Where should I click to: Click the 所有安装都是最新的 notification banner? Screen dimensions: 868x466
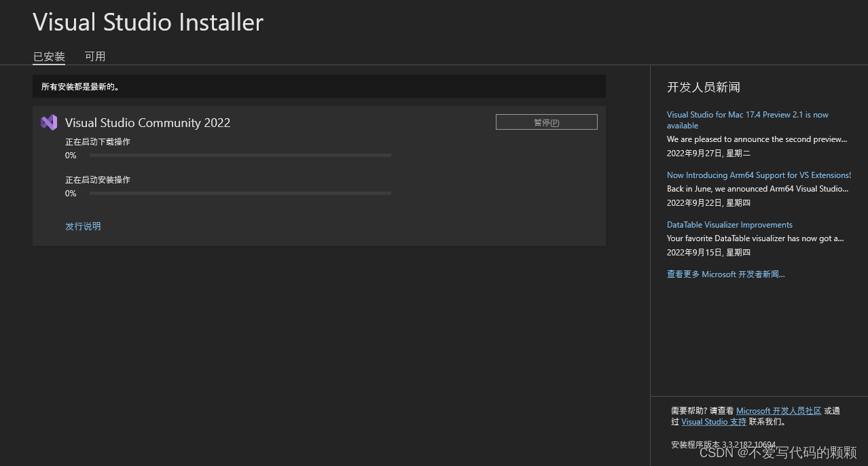coord(319,86)
